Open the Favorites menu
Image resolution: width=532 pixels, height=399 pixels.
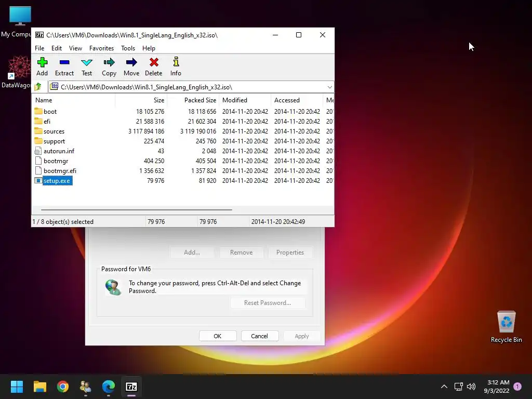point(101,48)
